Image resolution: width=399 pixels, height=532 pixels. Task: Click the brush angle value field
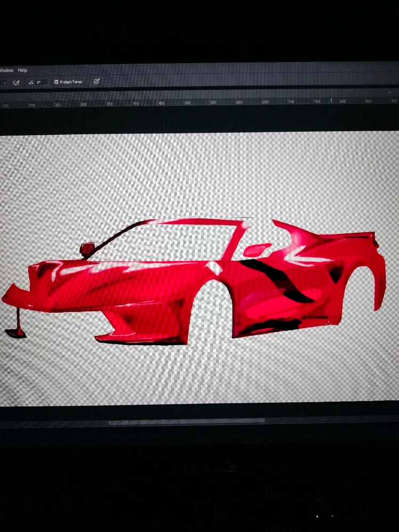[x=41, y=82]
